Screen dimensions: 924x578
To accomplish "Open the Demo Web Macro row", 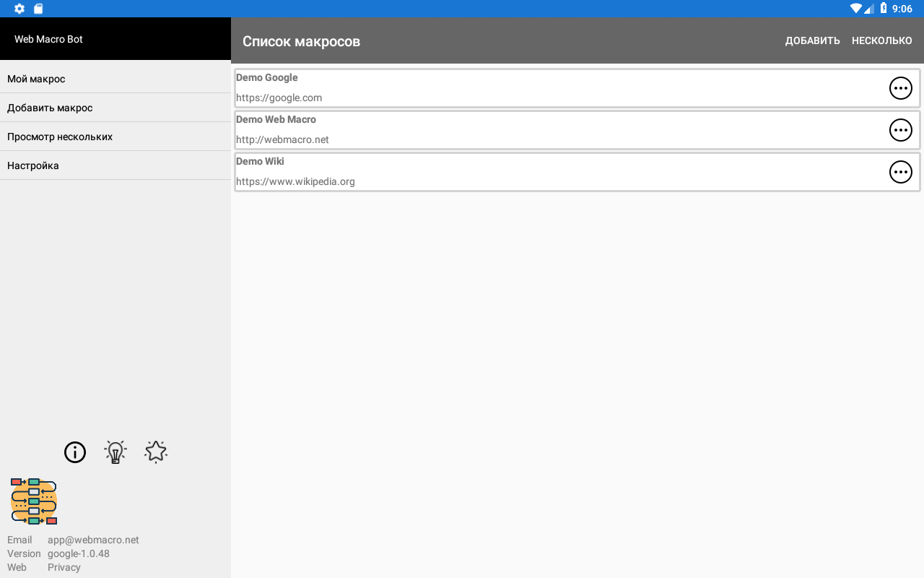I will click(x=577, y=130).
